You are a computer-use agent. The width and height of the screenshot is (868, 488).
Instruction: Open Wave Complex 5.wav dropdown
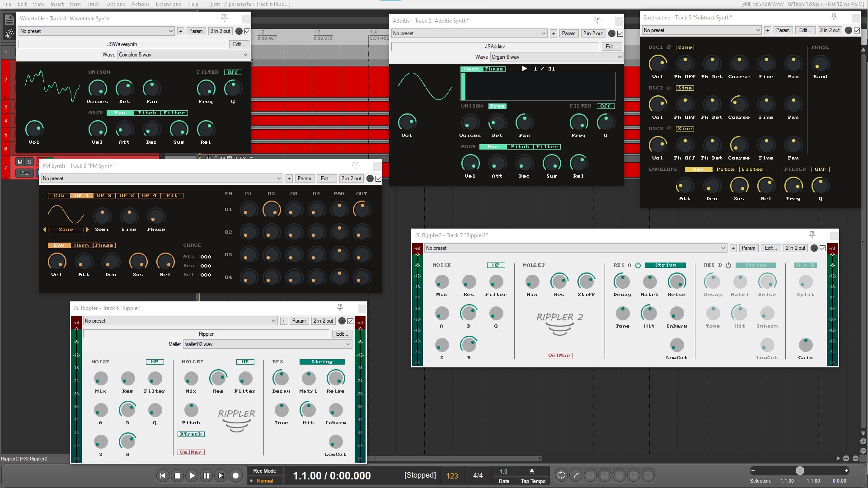click(x=183, y=55)
